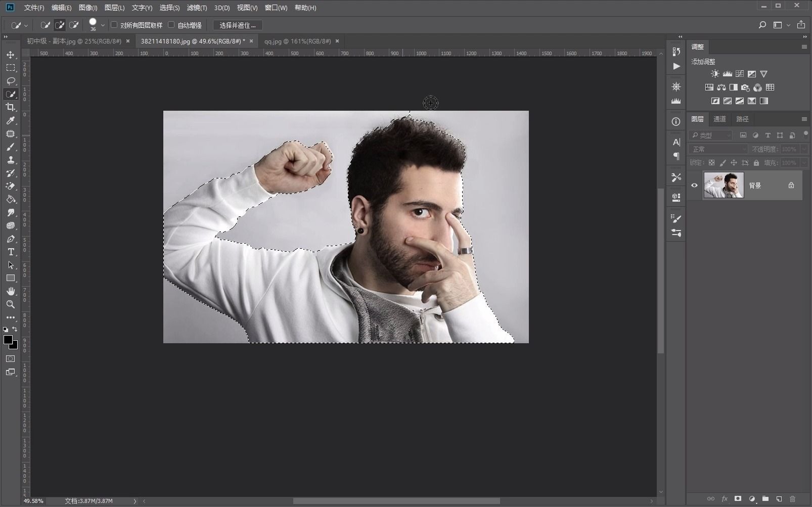
Task: Select the Spot Healing Brush tool
Action: pyautogui.click(x=11, y=133)
